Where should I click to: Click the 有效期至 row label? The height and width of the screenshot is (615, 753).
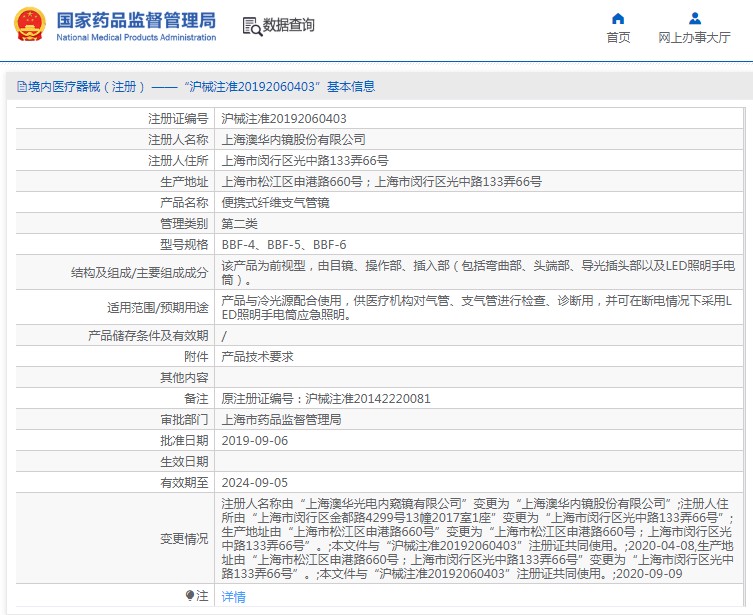tap(184, 483)
